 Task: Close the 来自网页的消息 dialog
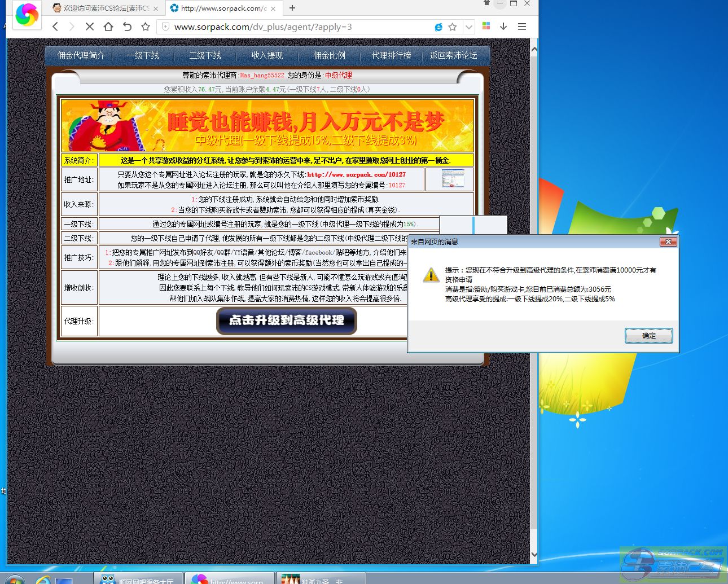tap(668, 241)
